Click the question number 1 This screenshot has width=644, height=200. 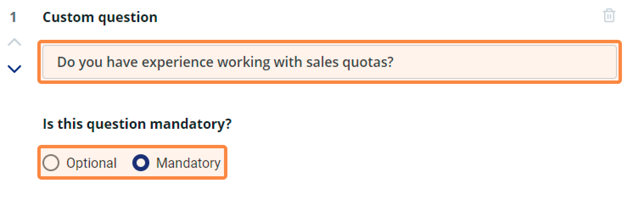14,17
